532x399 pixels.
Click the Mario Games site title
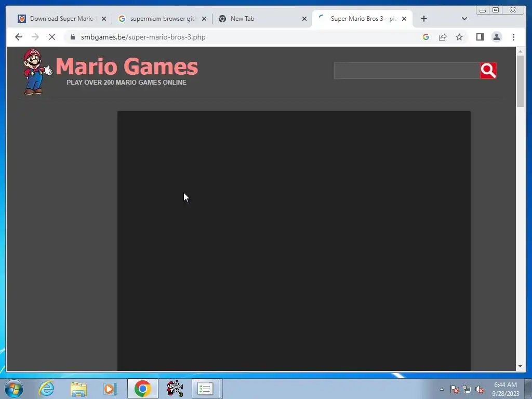click(127, 66)
